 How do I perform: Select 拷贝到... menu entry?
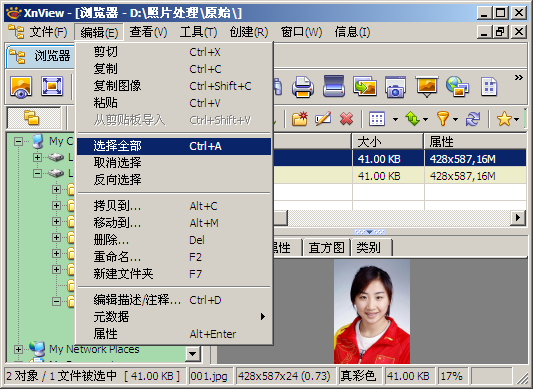[174, 206]
